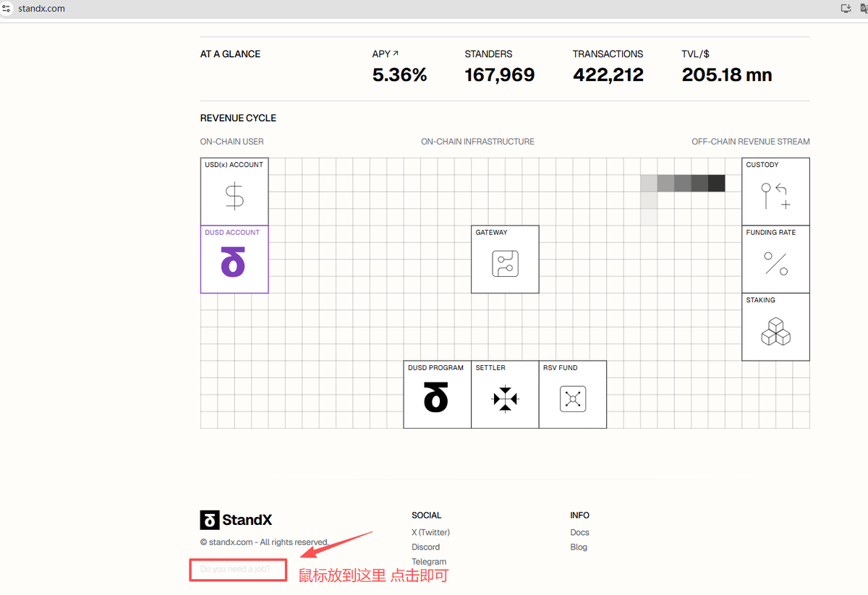Click the DUSD ACCOUNT tile label

click(232, 233)
